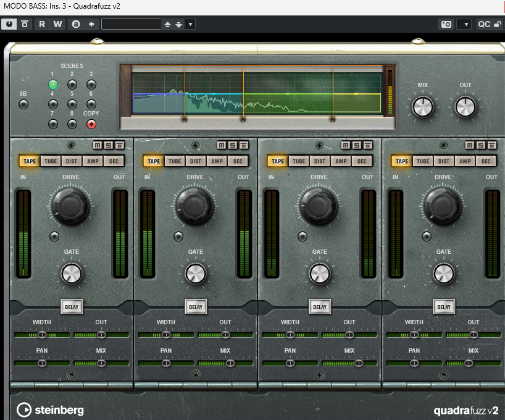Click the GATE knob in band 2
The height and width of the screenshot is (420, 505).
(196, 274)
